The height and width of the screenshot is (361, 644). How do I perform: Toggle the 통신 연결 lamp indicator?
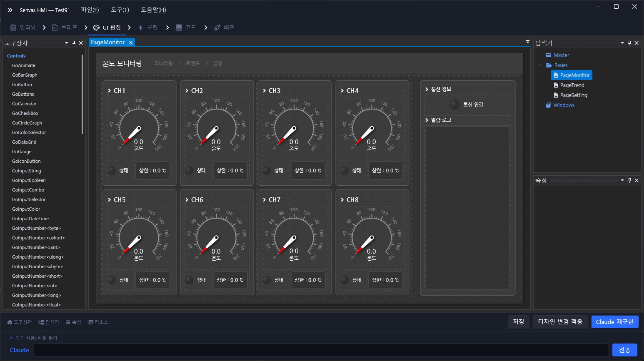tap(455, 105)
